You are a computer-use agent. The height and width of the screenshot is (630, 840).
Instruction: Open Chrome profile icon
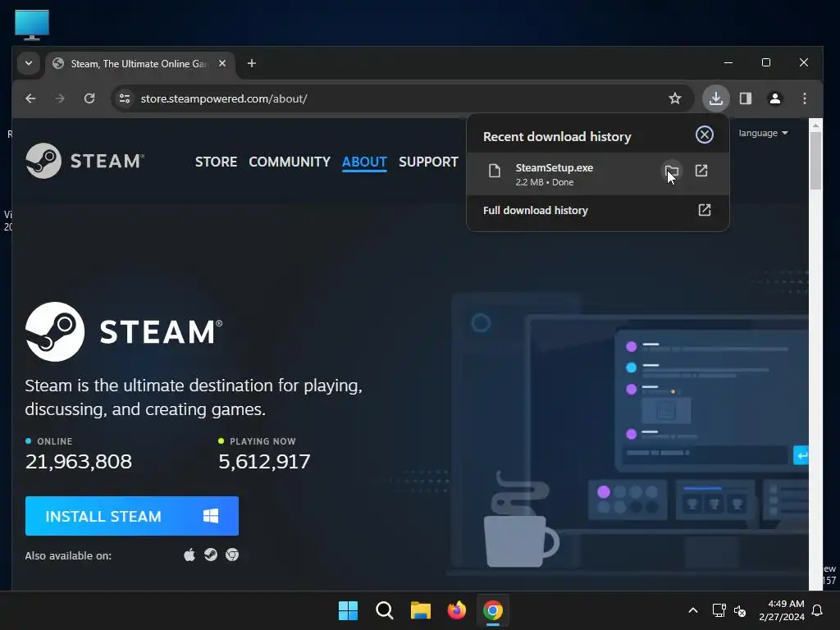[x=774, y=98]
